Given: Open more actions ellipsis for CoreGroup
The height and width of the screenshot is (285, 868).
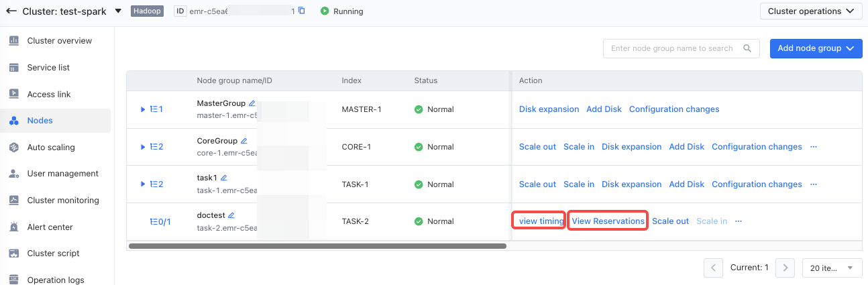Looking at the screenshot, I should [814, 147].
